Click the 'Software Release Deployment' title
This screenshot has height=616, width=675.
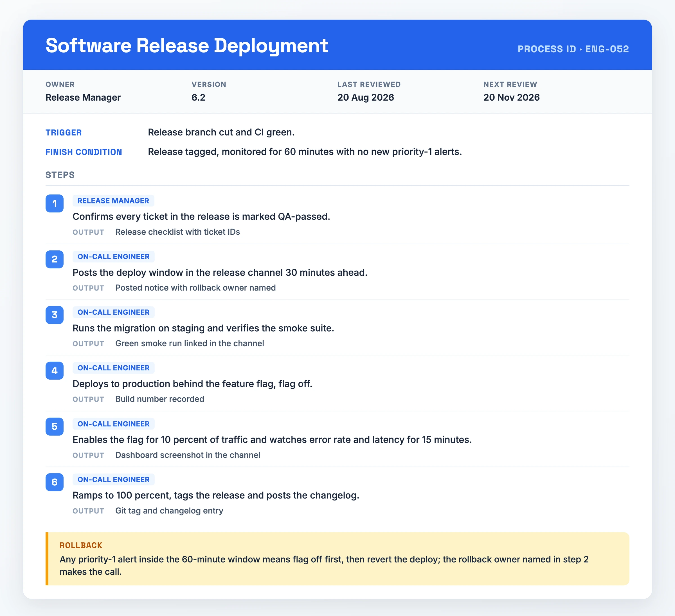(x=187, y=46)
